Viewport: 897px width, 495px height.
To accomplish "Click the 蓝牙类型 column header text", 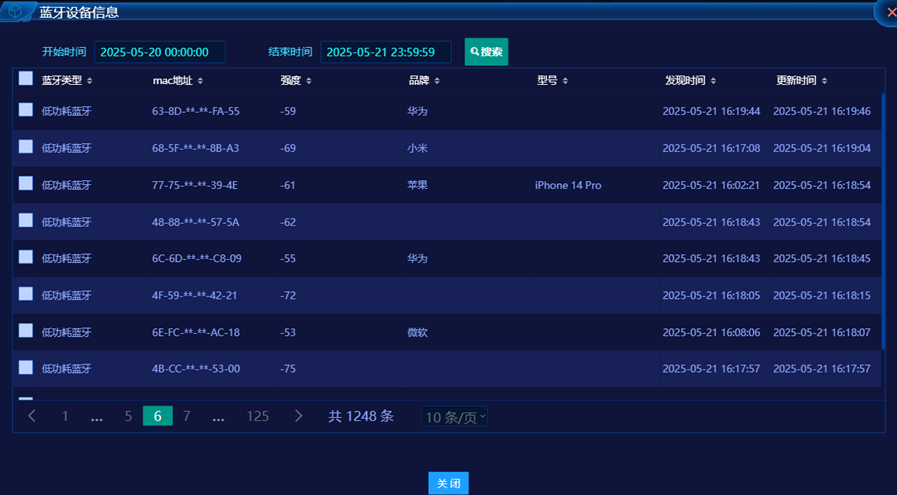I will [62, 81].
